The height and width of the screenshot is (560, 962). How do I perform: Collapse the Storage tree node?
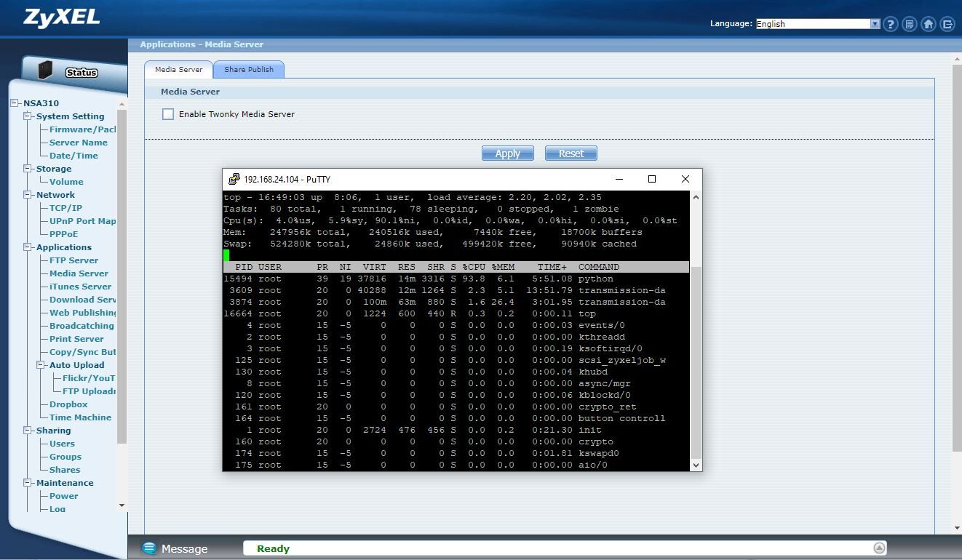point(28,169)
